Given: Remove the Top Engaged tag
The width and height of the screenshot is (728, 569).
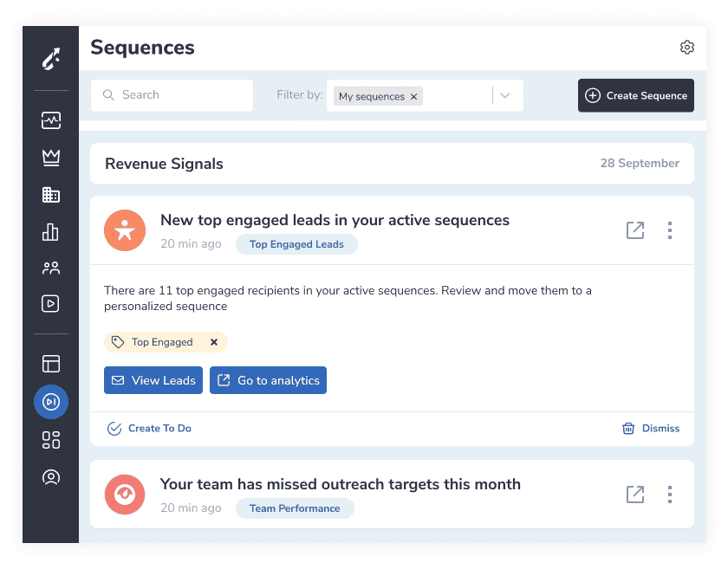Looking at the screenshot, I should (214, 342).
